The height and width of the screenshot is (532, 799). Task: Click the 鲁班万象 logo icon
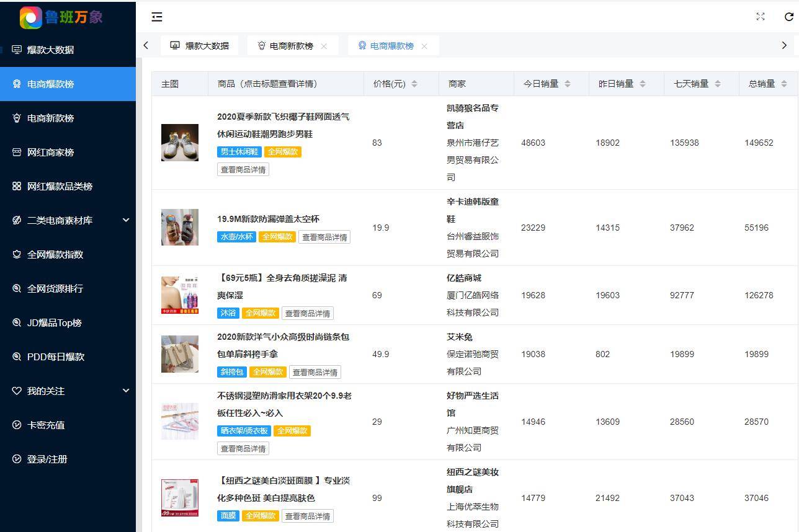[31, 17]
